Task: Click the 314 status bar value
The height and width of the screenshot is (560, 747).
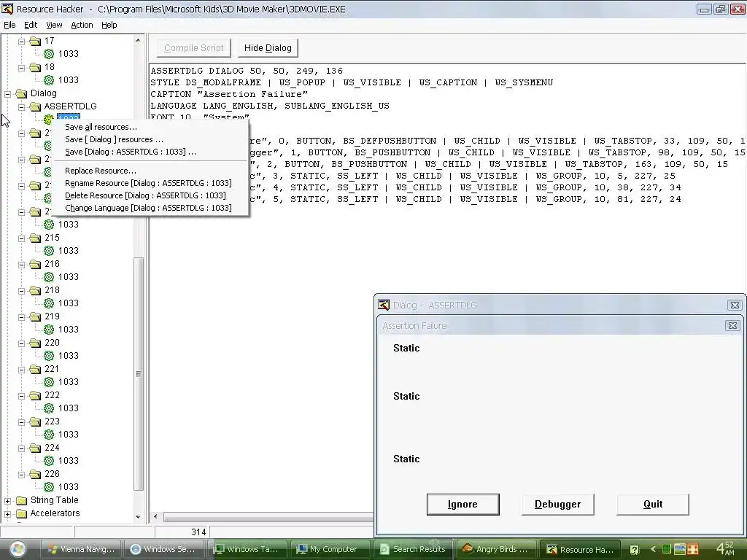Action: point(198,532)
